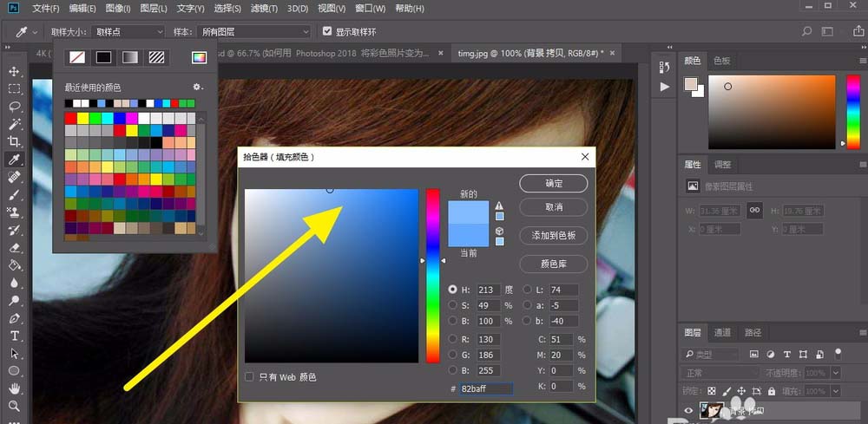Open the recent colors gear settings
This screenshot has width=868, height=424.
tap(198, 88)
